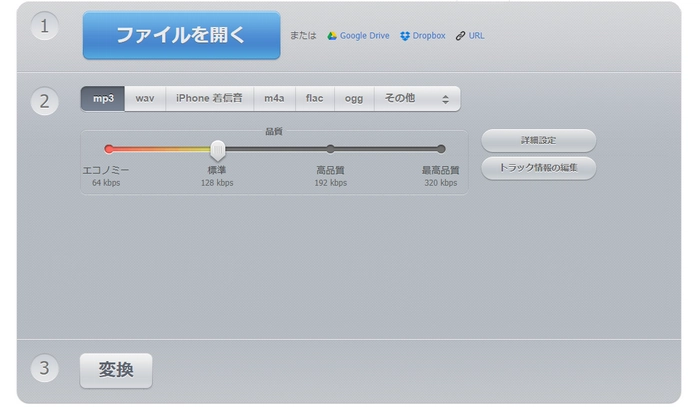Image resolution: width=700 pixels, height=407 pixels.
Task: Open the URL link
Action: click(x=476, y=36)
